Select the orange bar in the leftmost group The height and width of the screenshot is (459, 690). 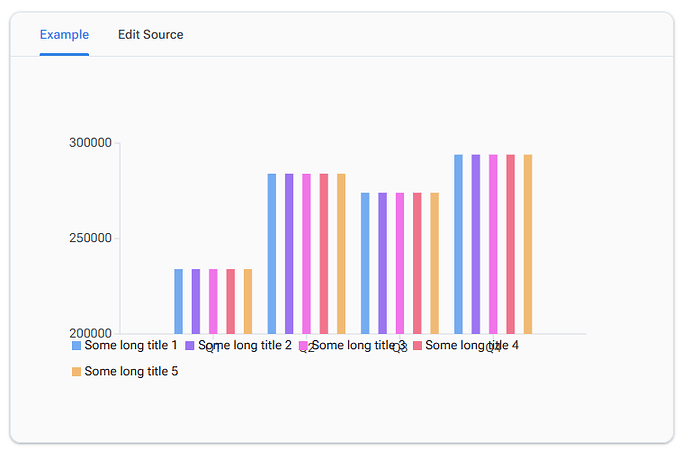[x=248, y=301]
